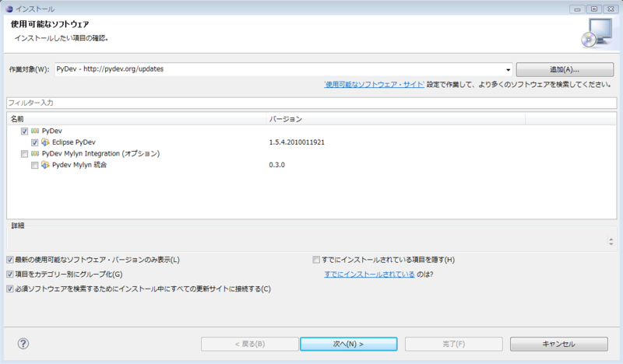Click the PyDev category icon
623x364 pixels.
[x=35, y=131]
